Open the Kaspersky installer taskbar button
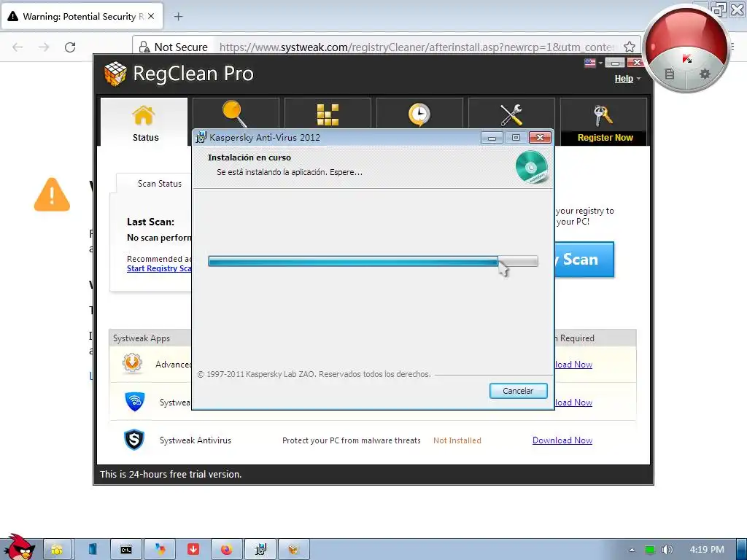The height and width of the screenshot is (560, 747). coord(260,550)
